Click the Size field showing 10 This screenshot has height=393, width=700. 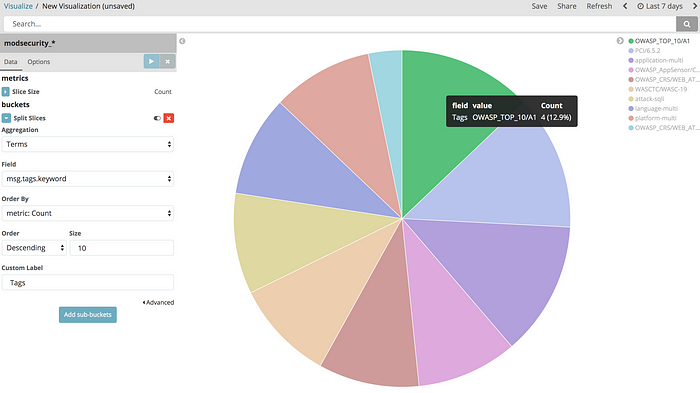click(x=121, y=248)
